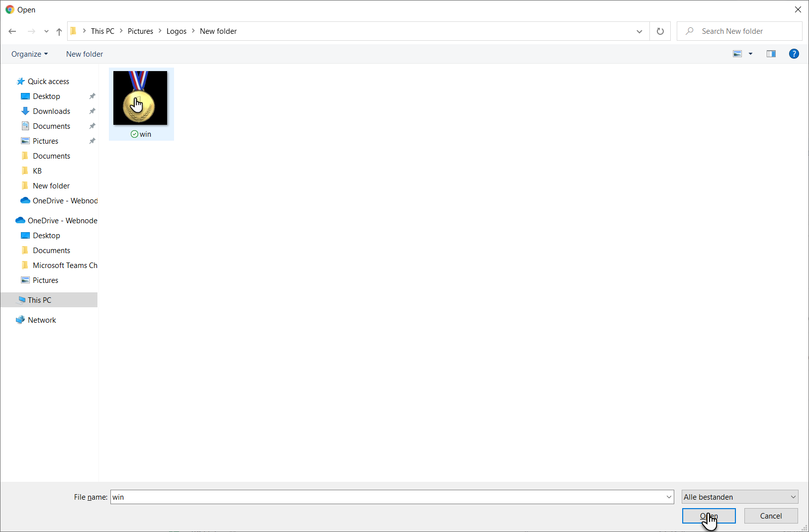
Task: Open Pictures under OneDrive - Webnode
Action: [45, 280]
